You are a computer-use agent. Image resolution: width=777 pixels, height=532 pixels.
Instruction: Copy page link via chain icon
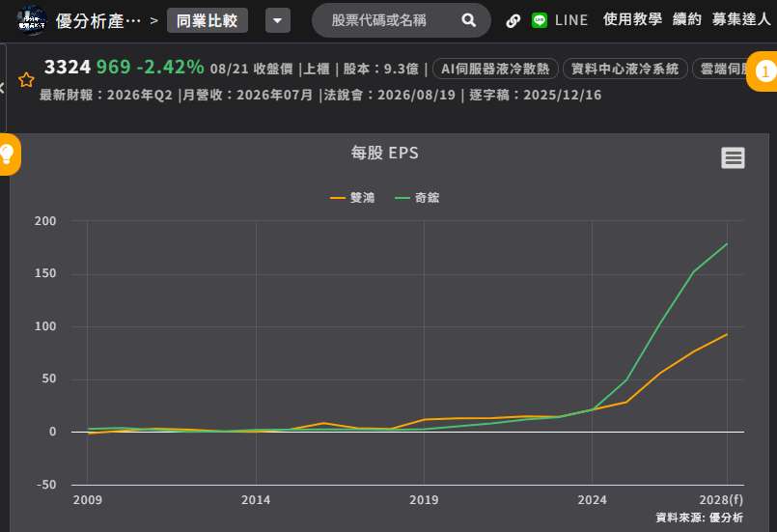coord(513,21)
